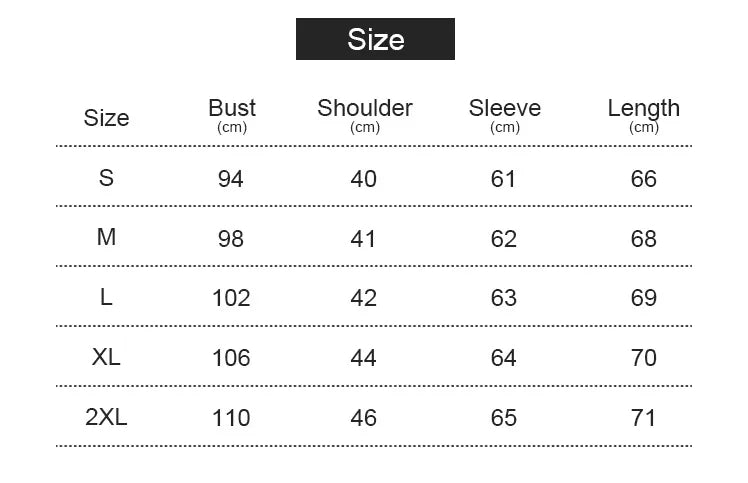Select the Bust column header
This screenshot has width=748, height=483.
pos(232,109)
